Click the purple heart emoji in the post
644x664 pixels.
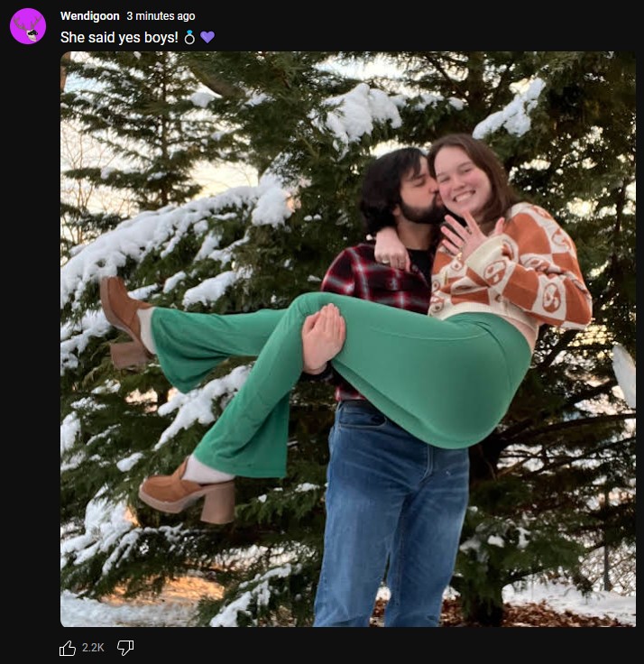pos(207,37)
